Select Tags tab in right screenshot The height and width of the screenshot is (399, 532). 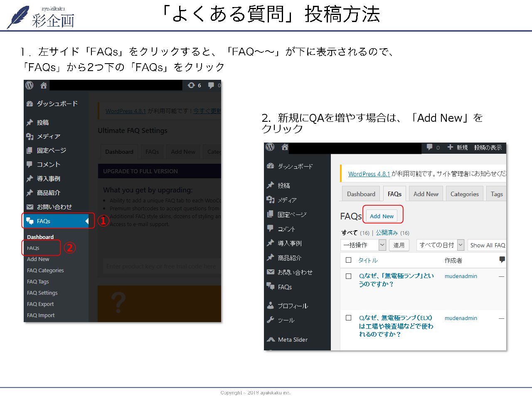(497, 194)
